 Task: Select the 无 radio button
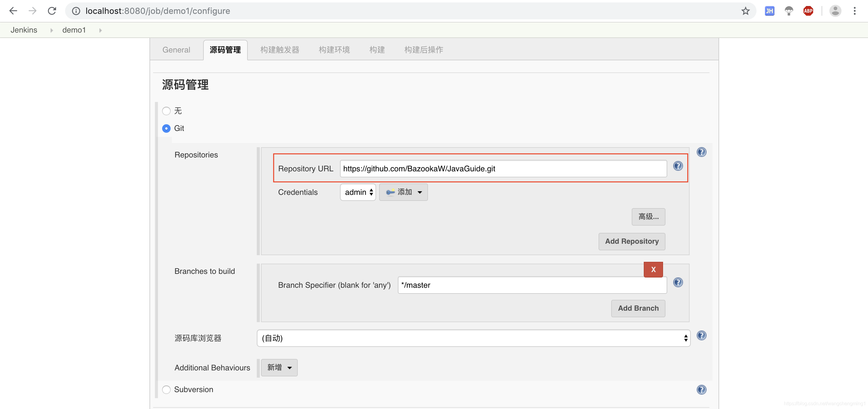[x=166, y=111]
